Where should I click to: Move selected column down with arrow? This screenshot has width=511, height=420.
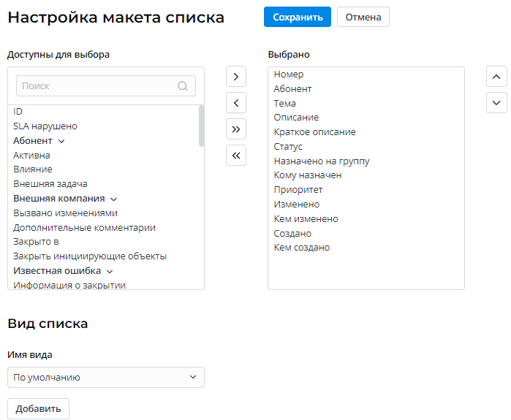click(x=496, y=102)
